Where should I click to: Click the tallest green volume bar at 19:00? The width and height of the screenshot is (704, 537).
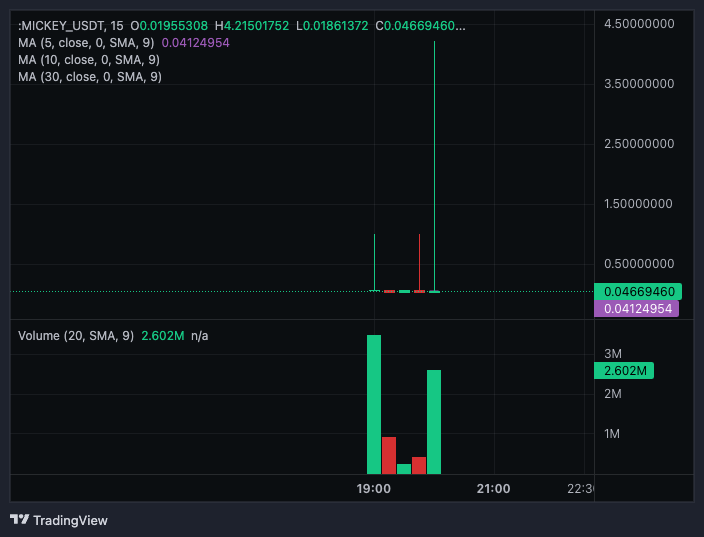point(374,404)
